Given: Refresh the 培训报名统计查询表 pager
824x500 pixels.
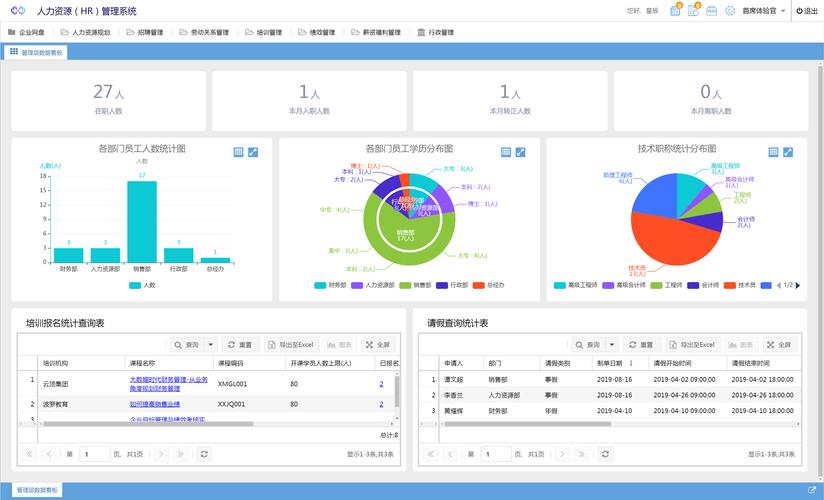Looking at the screenshot, I should pos(204,454).
